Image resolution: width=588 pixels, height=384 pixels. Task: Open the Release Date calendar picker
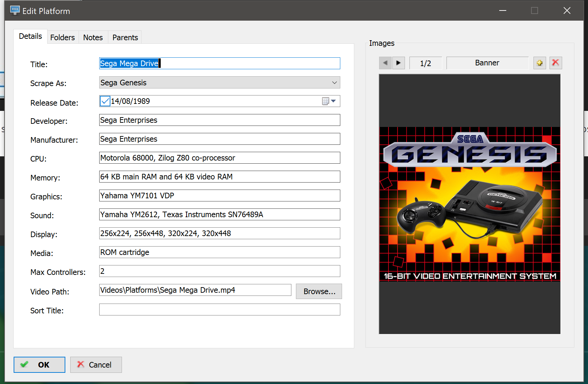click(329, 101)
